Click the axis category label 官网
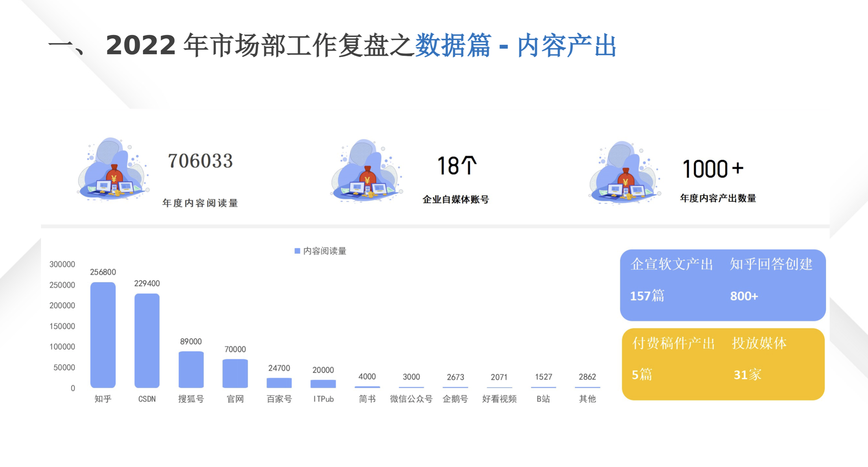 (x=235, y=399)
